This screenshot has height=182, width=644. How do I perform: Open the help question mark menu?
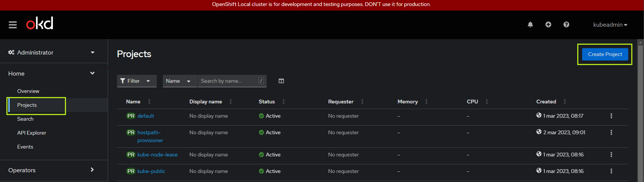click(566, 24)
